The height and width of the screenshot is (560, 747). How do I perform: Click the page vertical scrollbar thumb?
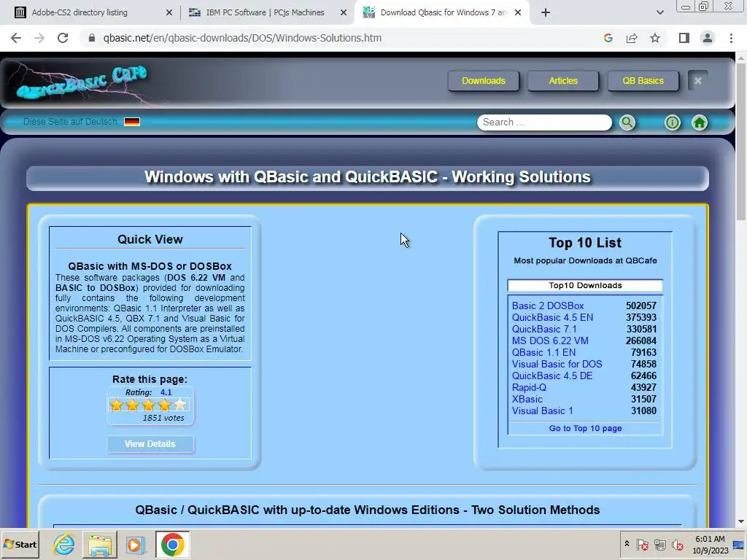pos(741,141)
